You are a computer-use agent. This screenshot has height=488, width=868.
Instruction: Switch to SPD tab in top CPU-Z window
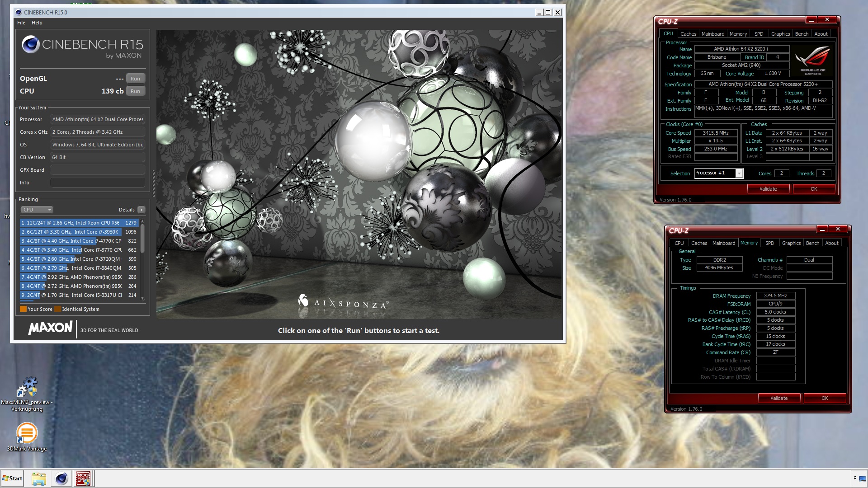pyautogui.click(x=759, y=34)
